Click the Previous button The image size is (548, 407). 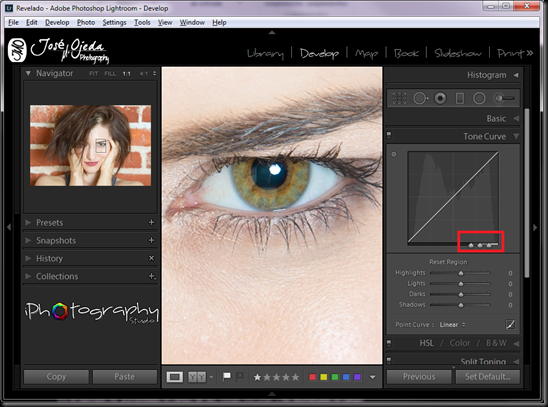(x=419, y=377)
